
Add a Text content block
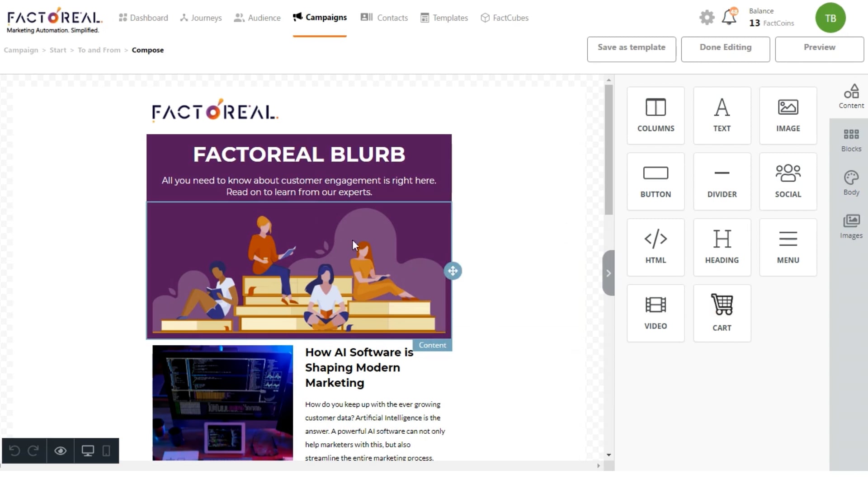(x=722, y=116)
